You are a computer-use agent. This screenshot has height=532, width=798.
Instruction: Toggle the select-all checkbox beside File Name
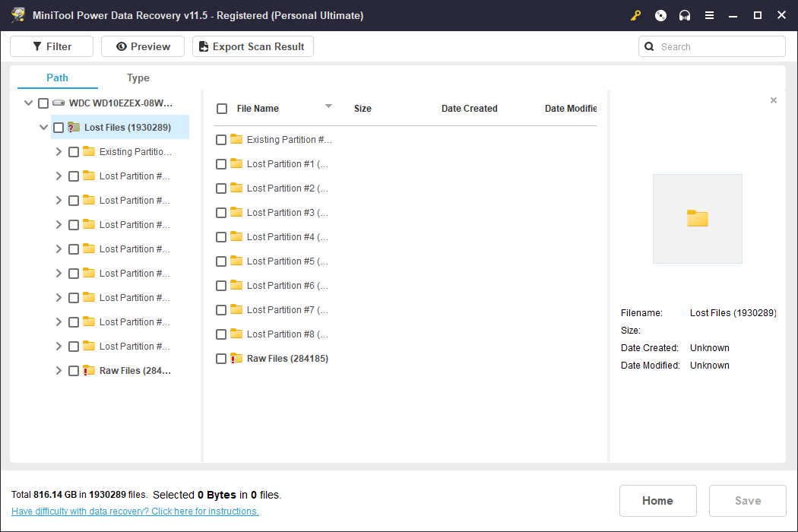[x=222, y=109]
